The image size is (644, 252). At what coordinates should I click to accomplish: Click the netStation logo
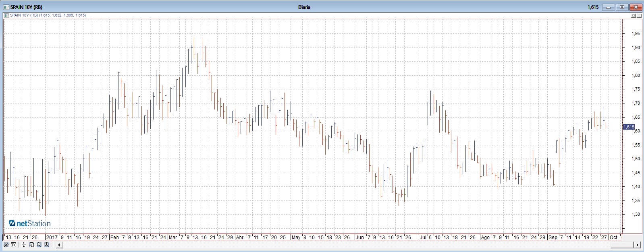[x=30, y=223]
